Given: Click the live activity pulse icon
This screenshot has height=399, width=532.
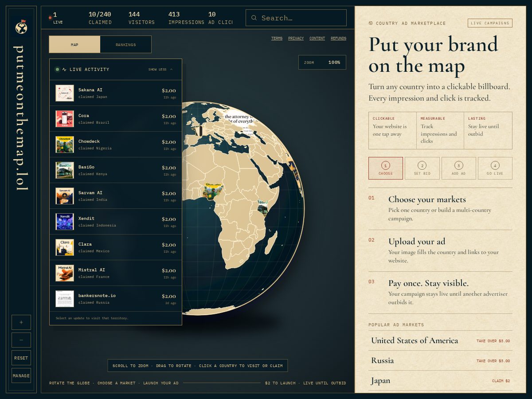Looking at the screenshot, I should click(x=64, y=70).
